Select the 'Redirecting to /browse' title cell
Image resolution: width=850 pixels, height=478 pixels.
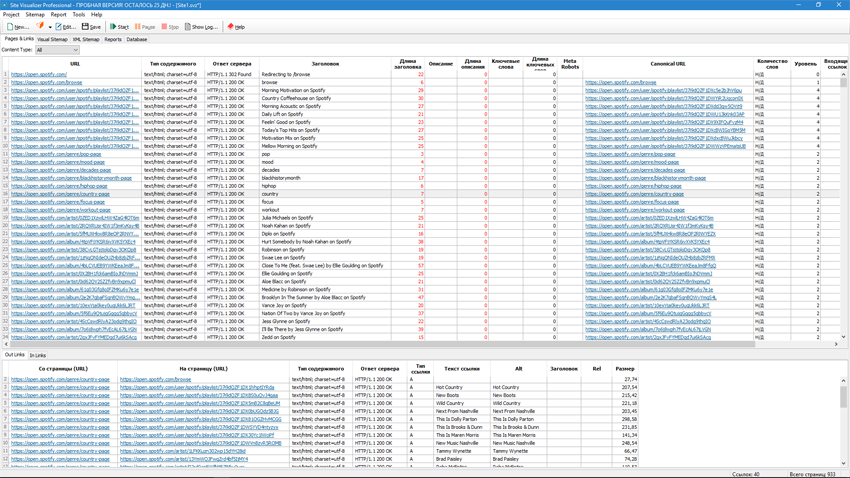pos(325,74)
